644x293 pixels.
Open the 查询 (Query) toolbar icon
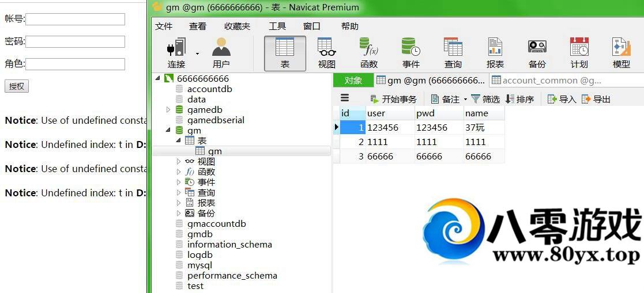click(453, 53)
